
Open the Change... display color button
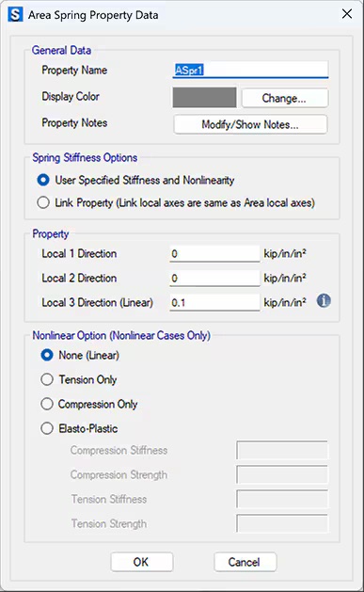click(285, 98)
